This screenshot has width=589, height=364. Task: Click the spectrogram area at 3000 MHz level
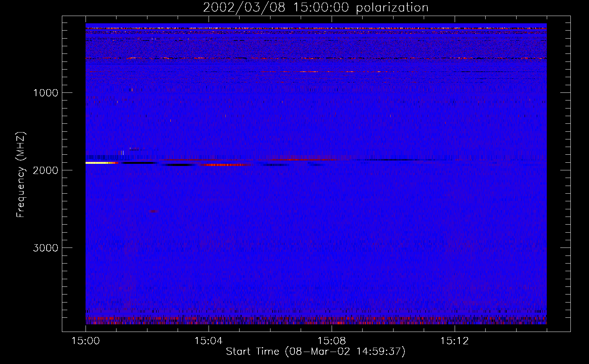point(316,248)
